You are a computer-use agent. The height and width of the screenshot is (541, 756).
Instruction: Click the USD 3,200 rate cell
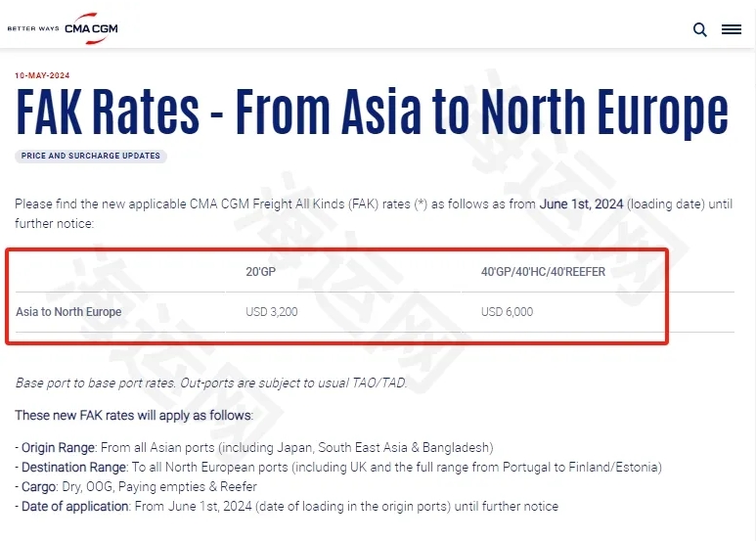(272, 312)
